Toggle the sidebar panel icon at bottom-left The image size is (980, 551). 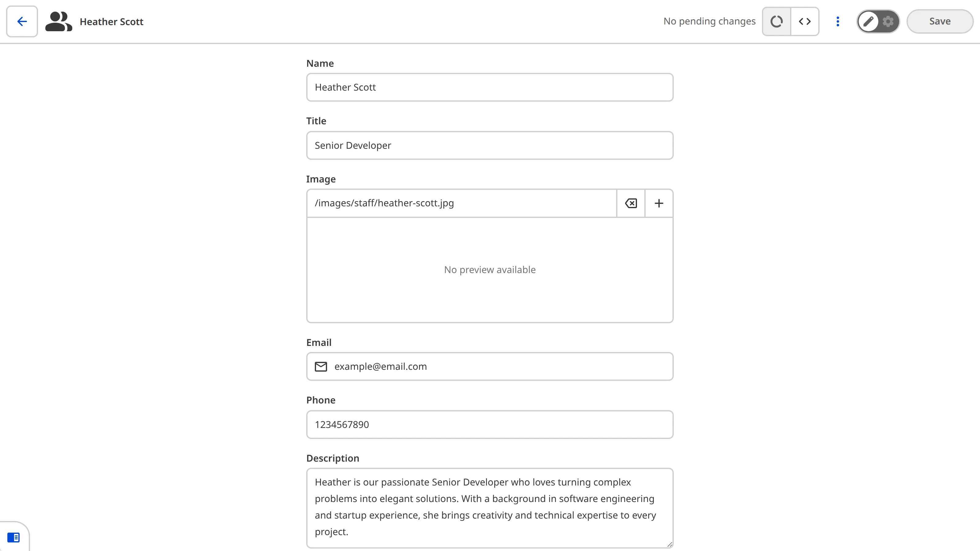tap(14, 537)
